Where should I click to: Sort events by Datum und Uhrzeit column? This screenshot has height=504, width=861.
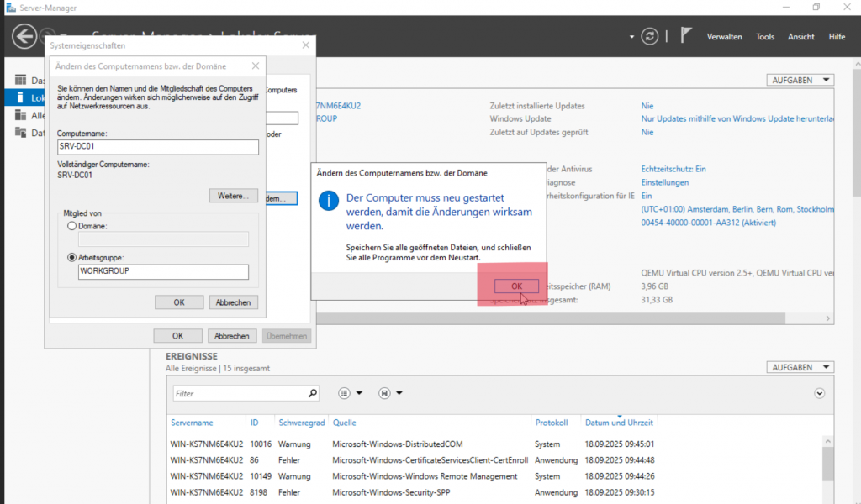tap(619, 423)
